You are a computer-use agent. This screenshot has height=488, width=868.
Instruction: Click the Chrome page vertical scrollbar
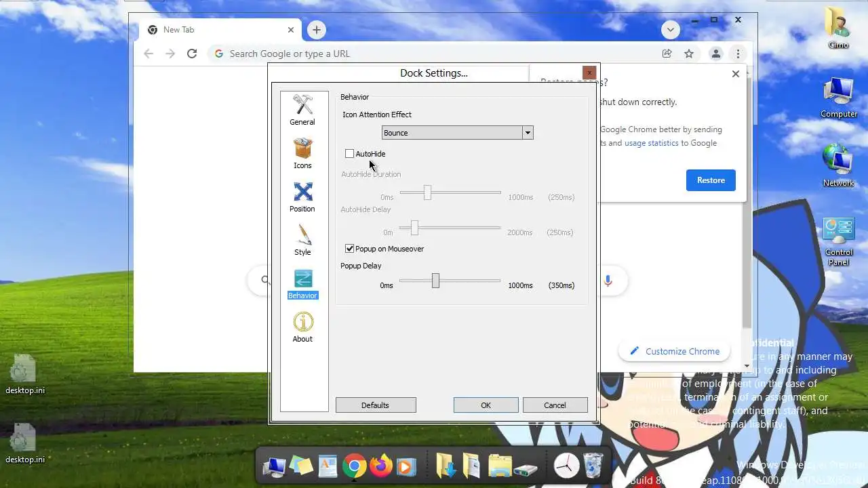tap(747, 217)
